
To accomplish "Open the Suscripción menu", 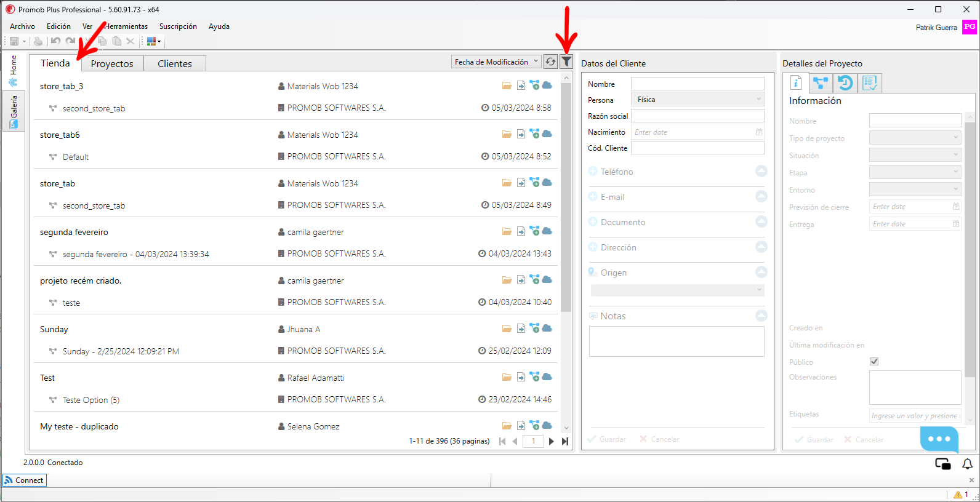I will (178, 26).
